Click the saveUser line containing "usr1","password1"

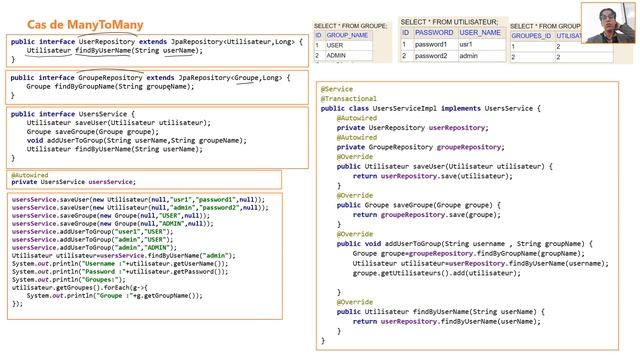click(138, 200)
